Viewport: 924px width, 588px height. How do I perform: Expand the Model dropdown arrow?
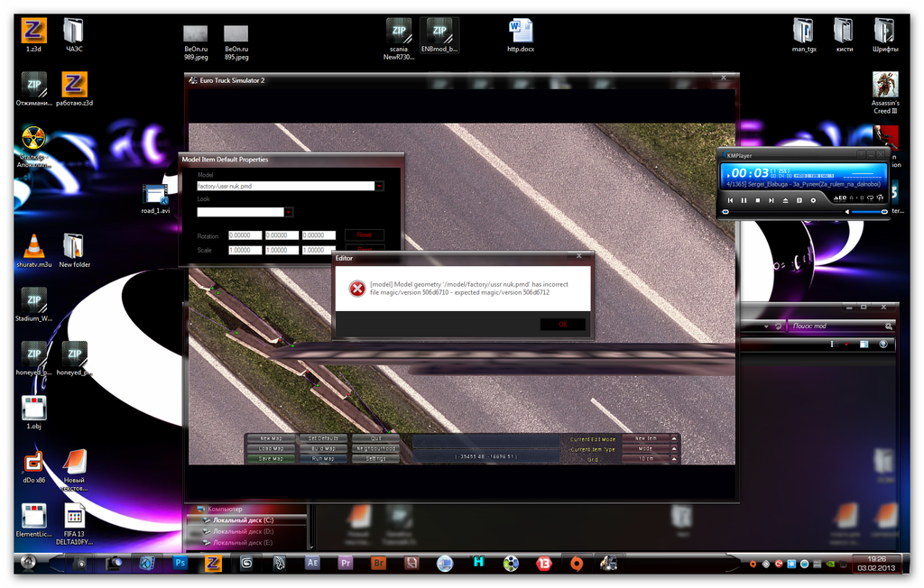click(380, 187)
